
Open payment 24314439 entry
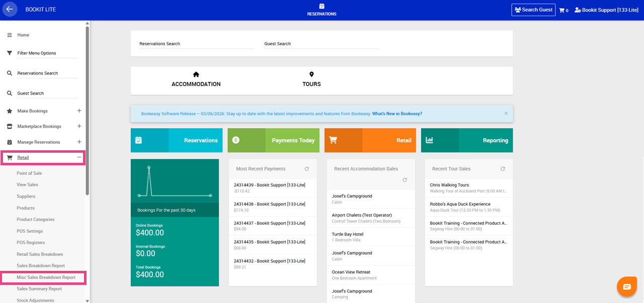coord(273,188)
